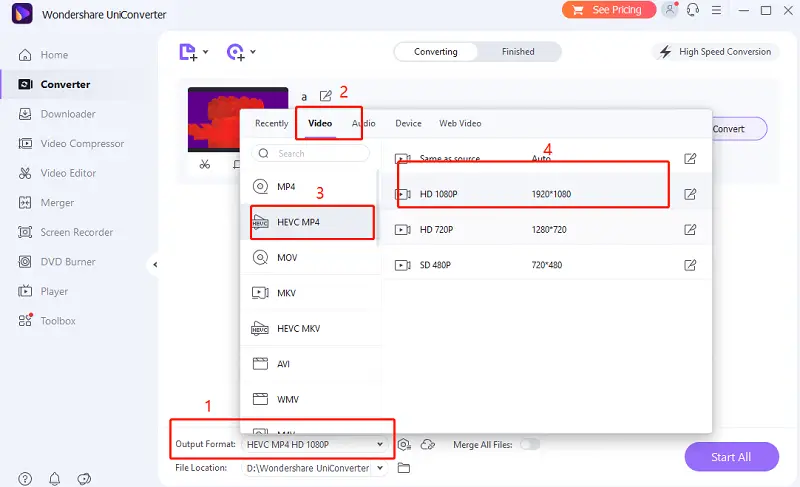Click the scissors trim icon

[x=205, y=164]
